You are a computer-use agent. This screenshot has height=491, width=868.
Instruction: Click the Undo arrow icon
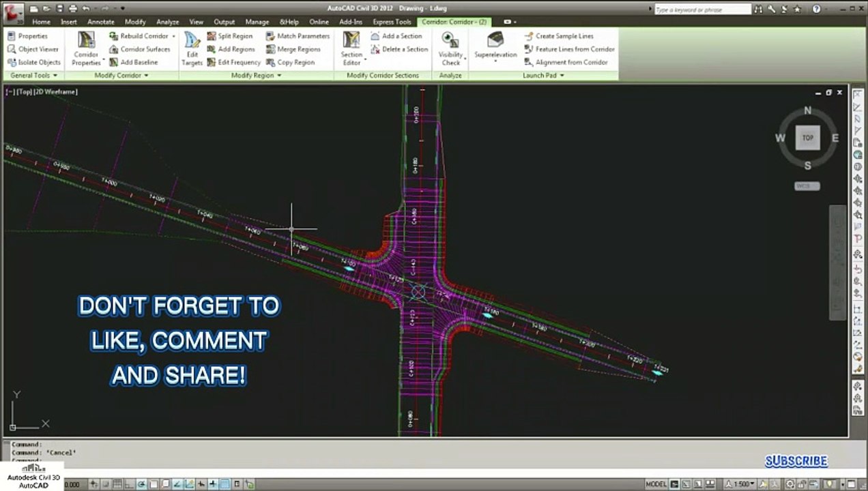(x=85, y=9)
